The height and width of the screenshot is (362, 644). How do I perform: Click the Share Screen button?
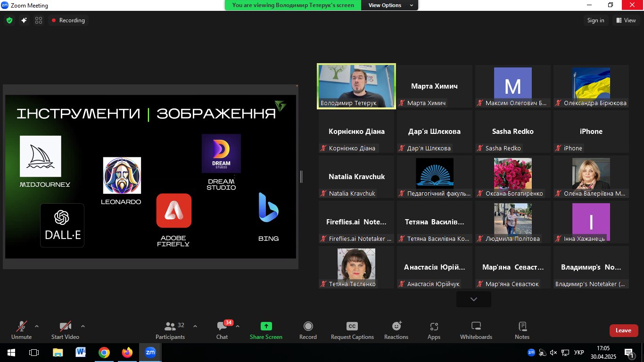(x=266, y=330)
